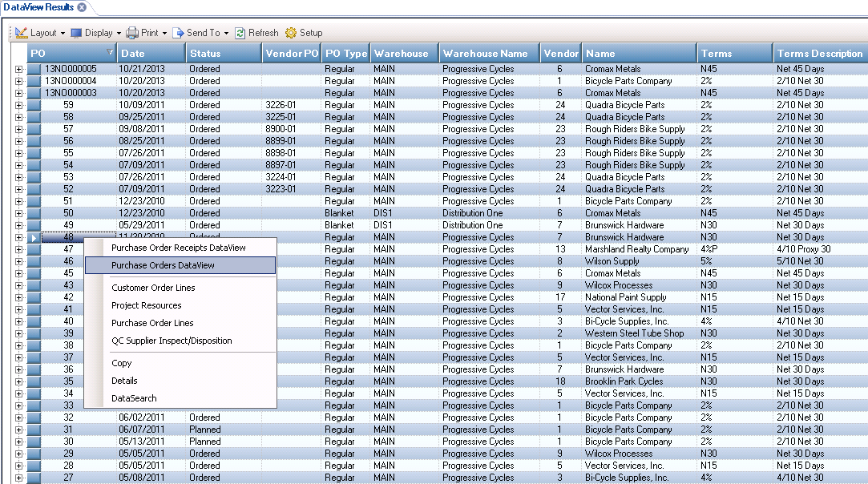Image resolution: width=868 pixels, height=484 pixels.
Task: Choose Details from context menu
Action: click(180, 381)
